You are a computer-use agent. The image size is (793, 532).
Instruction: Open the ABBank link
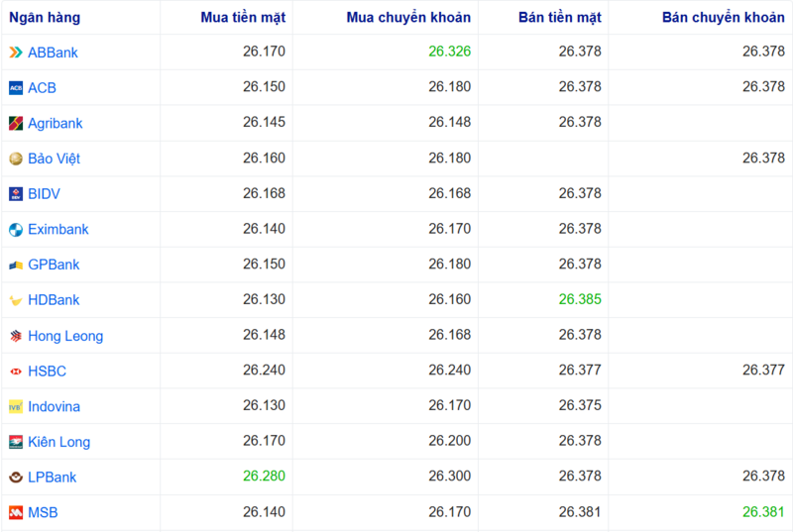point(53,53)
